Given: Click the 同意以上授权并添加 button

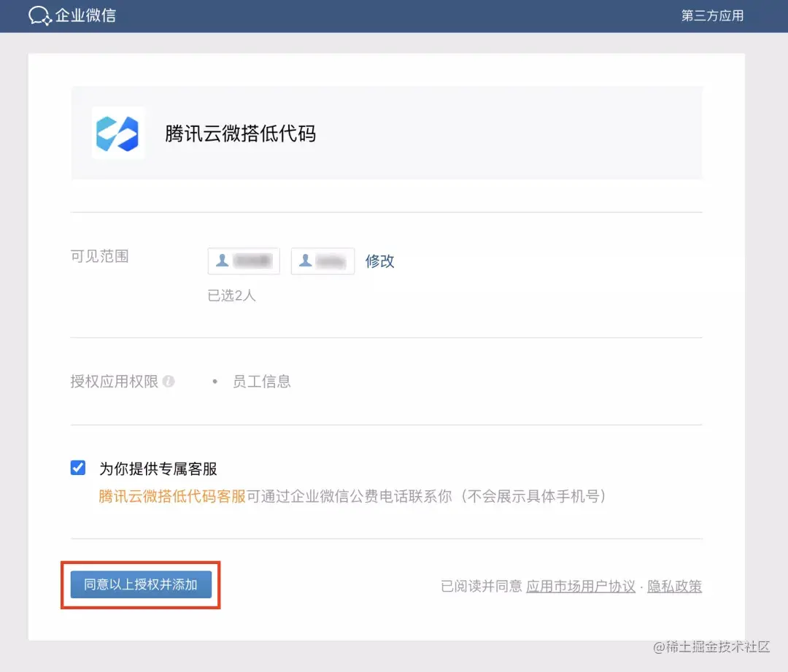Looking at the screenshot, I should pyautogui.click(x=140, y=586).
